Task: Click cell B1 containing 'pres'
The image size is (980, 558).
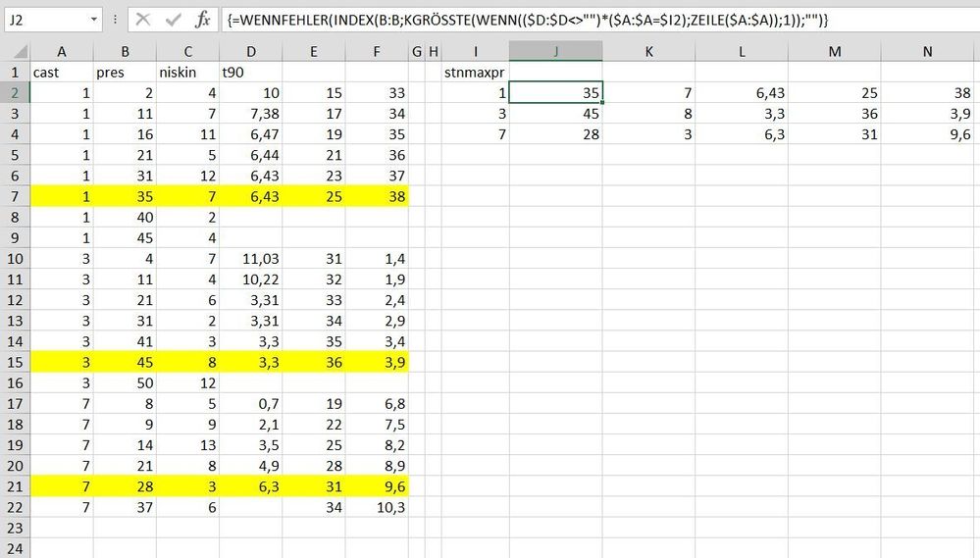Action: tap(125, 73)
